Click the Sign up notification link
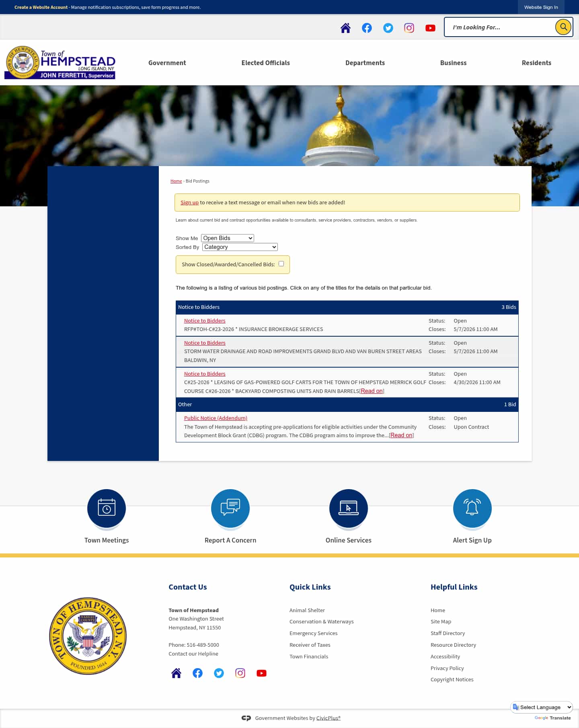 coord(189,202)
